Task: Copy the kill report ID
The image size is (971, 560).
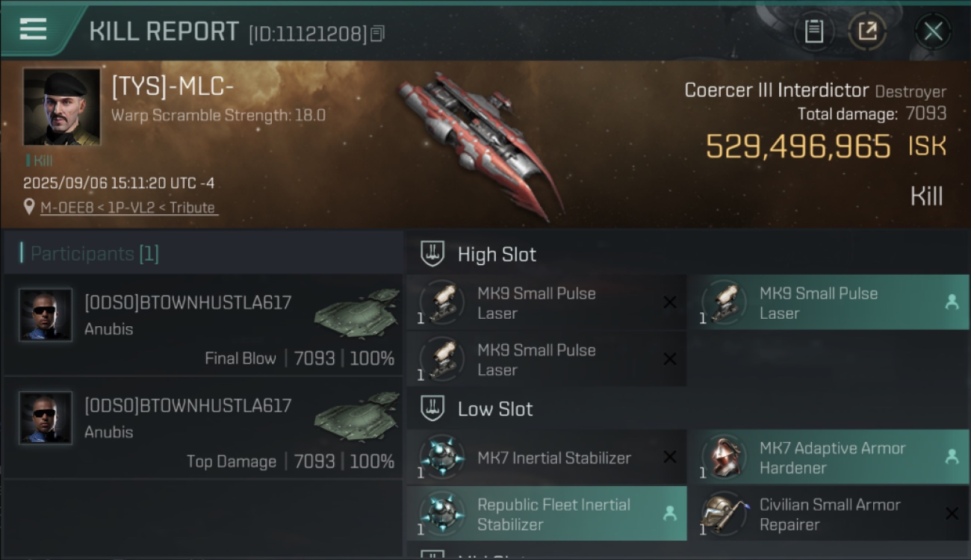Action: [377, 34]
